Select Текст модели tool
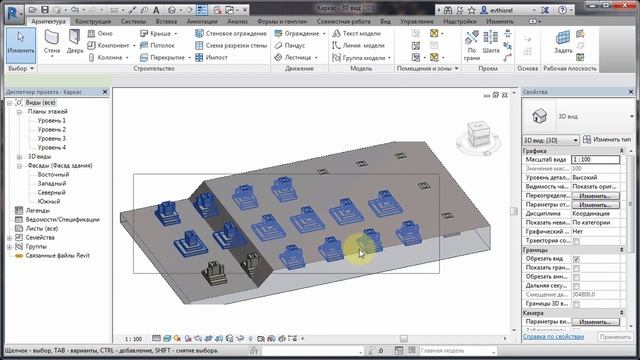 click(357, 33)
